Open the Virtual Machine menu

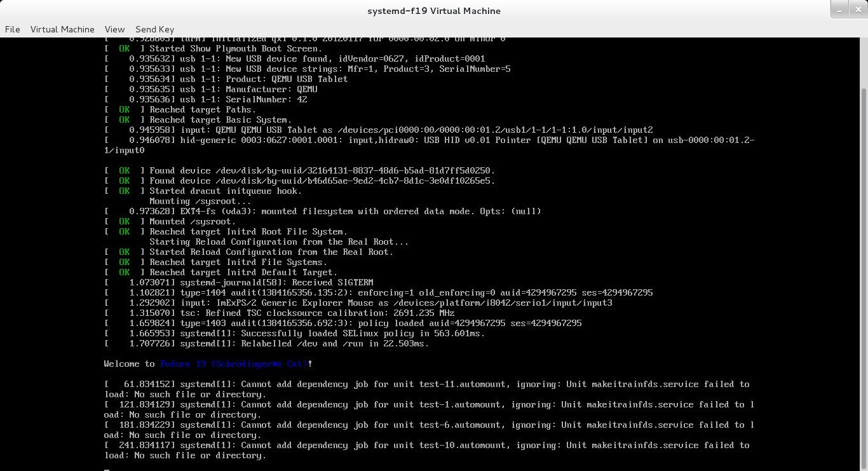click(x=62, y=29)
